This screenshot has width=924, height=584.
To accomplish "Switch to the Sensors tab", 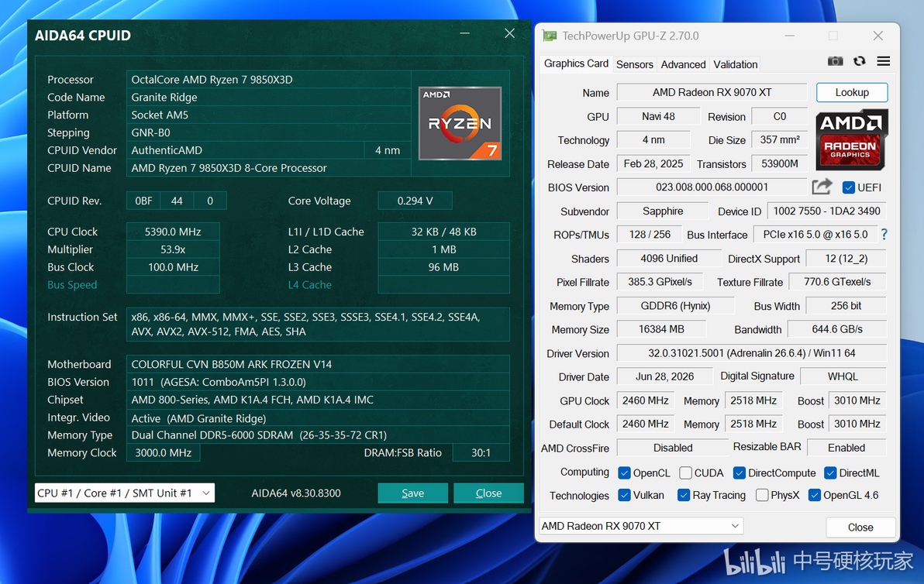I will pyautogui.click(x=635, y=64).
